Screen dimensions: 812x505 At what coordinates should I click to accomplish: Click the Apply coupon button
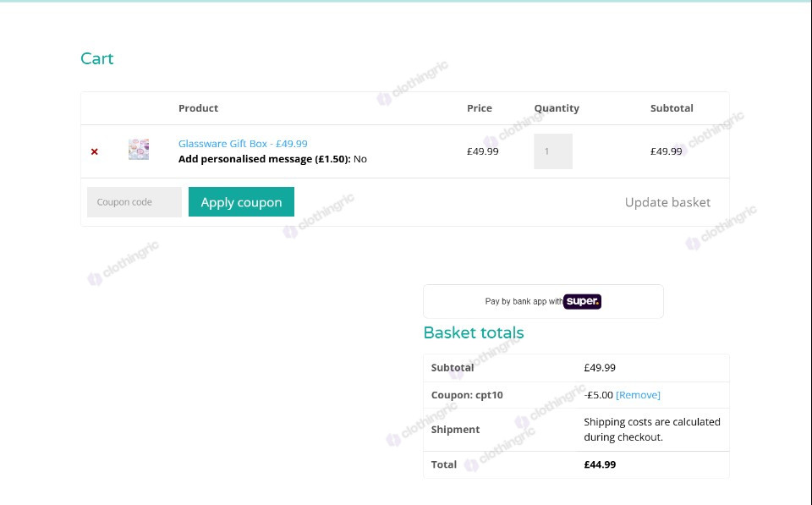(241, 202)
